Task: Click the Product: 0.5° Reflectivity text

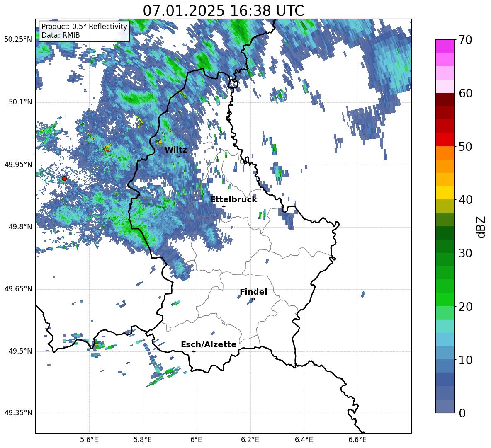Action: [x=84, y=27]
